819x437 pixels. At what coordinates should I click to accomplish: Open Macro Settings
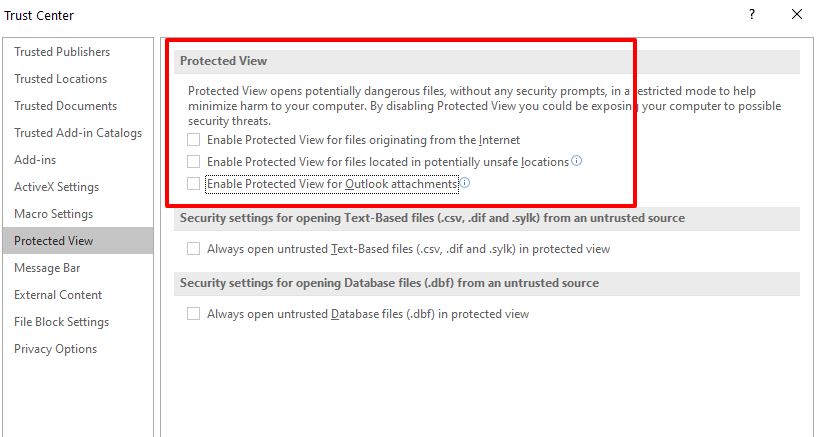[x=53, y=214]
